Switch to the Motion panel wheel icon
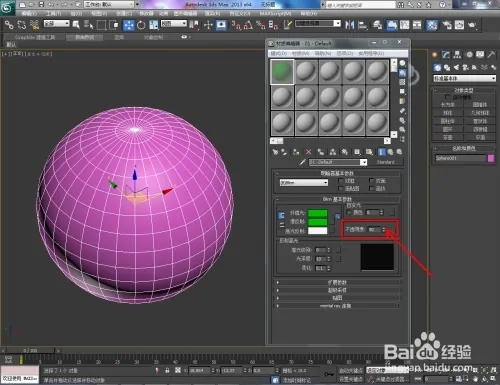Screen dimensions: 500x385 pyautogui.click(x=469, y=55)
